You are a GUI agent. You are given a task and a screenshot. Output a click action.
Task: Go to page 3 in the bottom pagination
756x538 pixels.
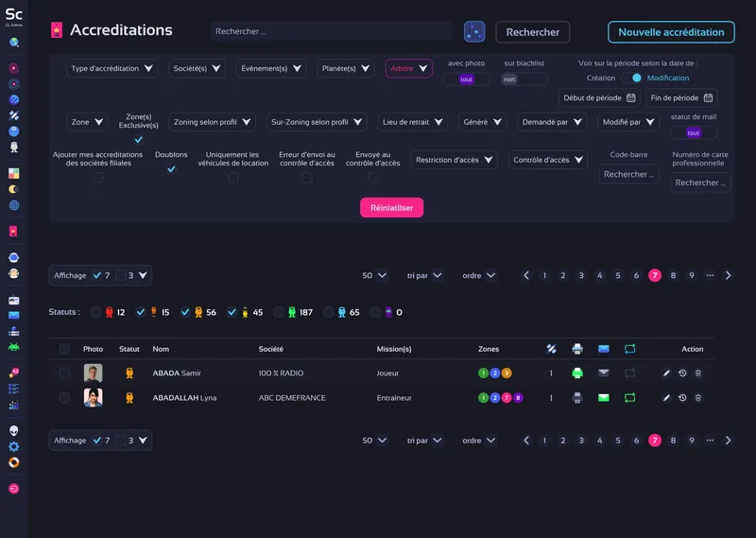(581, 441)
